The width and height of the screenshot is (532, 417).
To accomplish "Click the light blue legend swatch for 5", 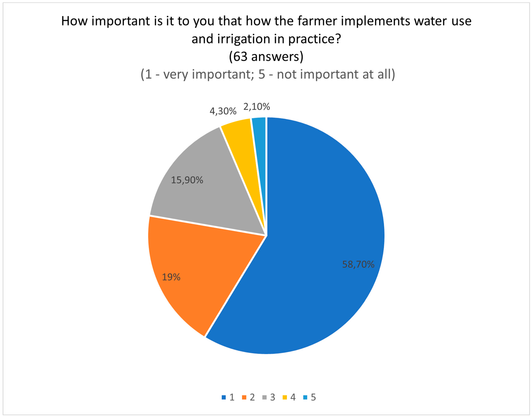I will pos(305,398).
